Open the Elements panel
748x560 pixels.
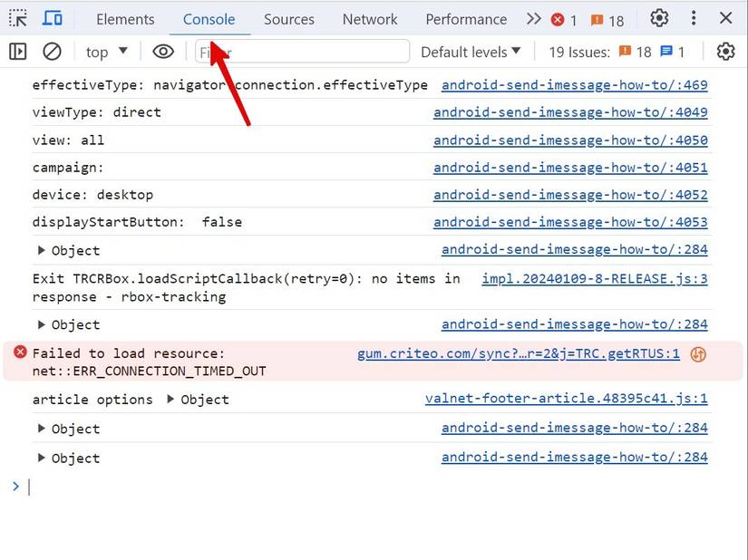(x=125, y=18)
